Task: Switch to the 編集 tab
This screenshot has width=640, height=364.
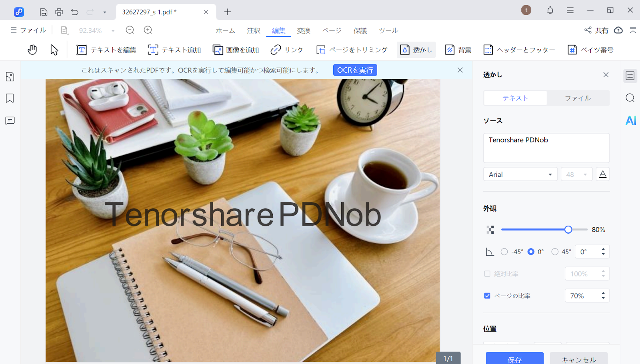Action: [279, 30]
